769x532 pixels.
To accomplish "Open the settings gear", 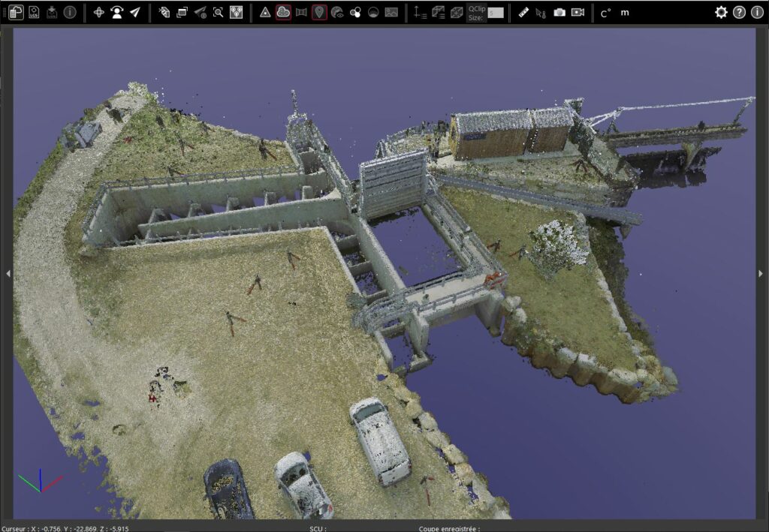I will point(721,12).
